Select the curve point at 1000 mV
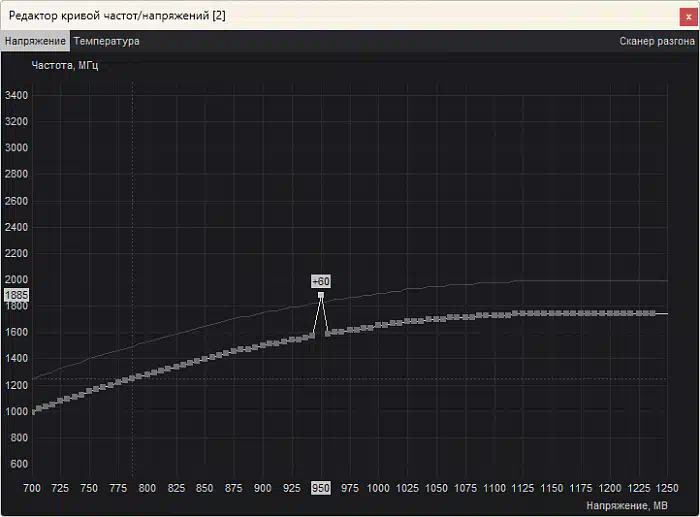The image size is (700, 517). pyautogui.click(x=378, y=326)
